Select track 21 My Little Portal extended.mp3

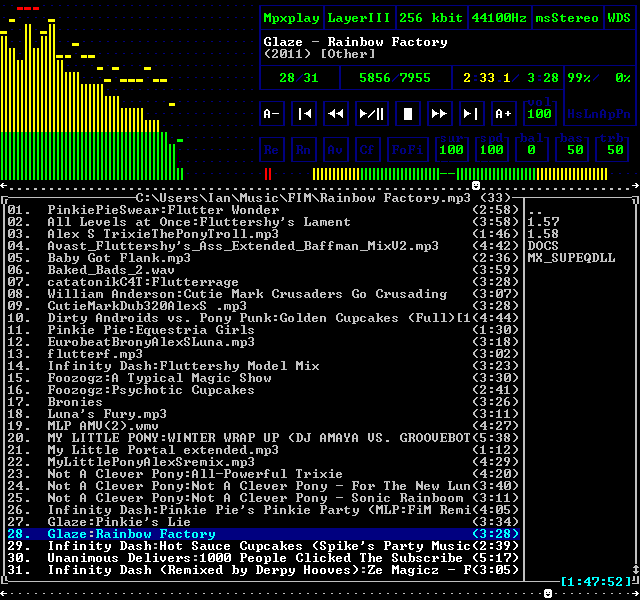pos(263,450)
